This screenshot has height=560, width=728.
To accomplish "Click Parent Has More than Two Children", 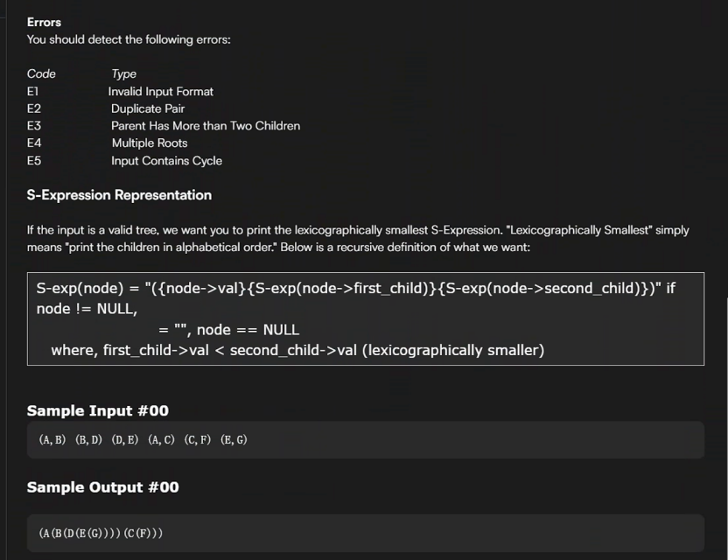I will pyautogui.click(x=206, y=126).
